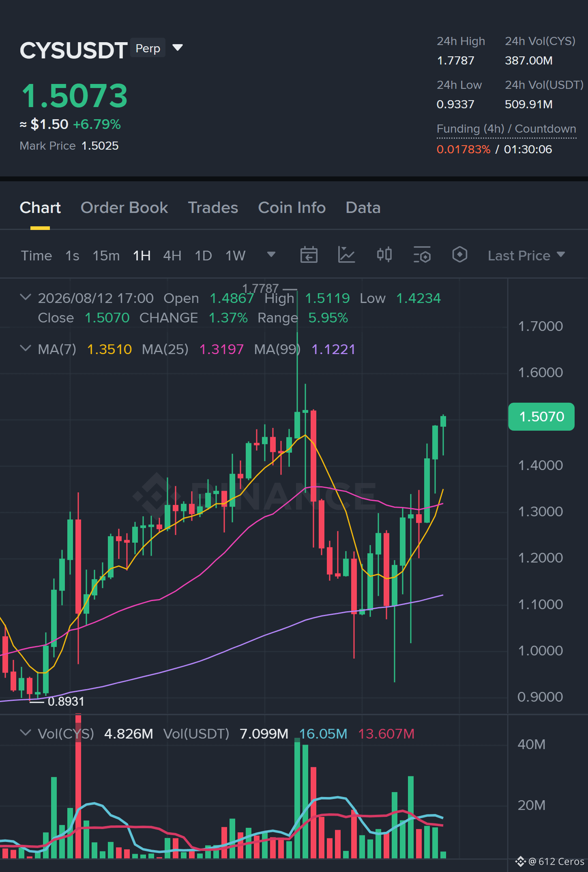This screenshot has width=588, height=872.
Task: Collapse the Vol indicator legend row
Action: point(25,733)
